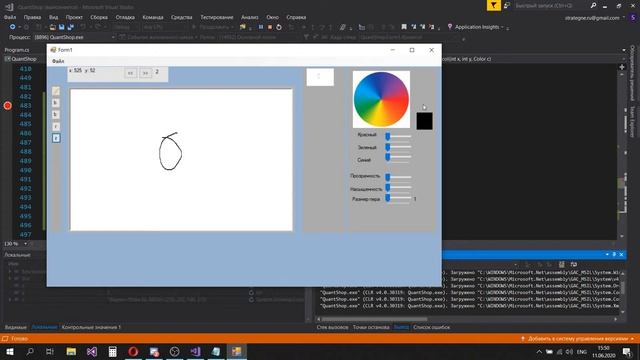The image size is (640, 360).
Task: Click the '>>' next button in Form1
Action: [x=145, y=73]
